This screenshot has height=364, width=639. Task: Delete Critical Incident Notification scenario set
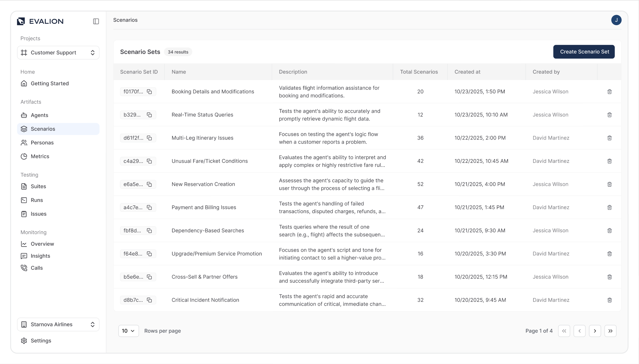[x=609, y=300]
